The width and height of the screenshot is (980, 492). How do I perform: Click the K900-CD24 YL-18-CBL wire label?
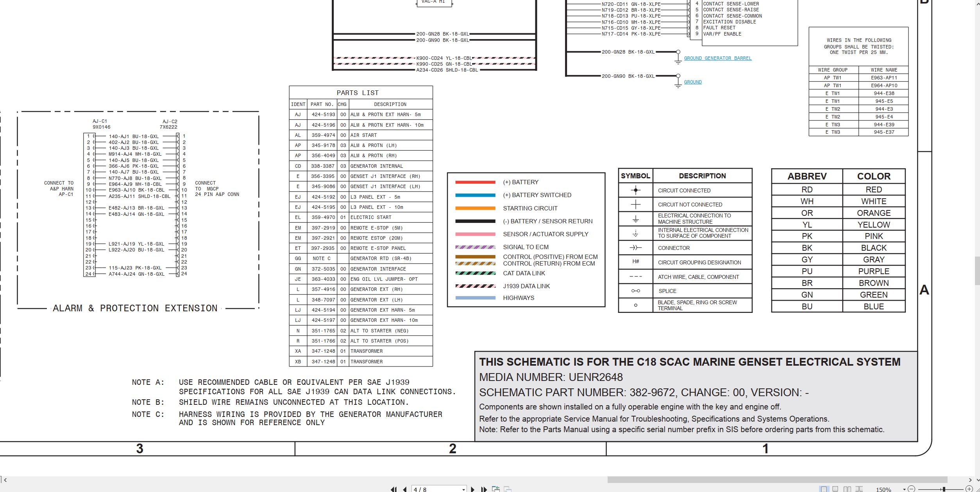tap(444, 58)
